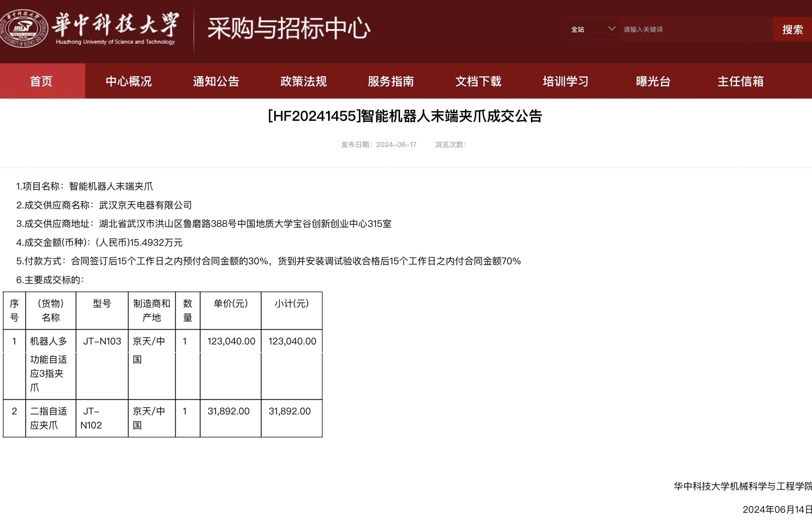The image size is (812, 520).
Task: Click the 小计(元) column header
Action: [292, 311]
